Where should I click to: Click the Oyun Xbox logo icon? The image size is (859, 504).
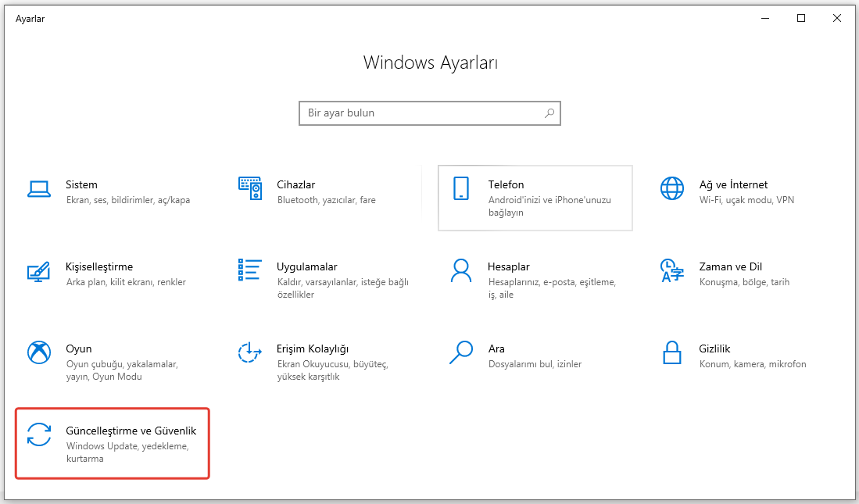click(x=39, y=352)
